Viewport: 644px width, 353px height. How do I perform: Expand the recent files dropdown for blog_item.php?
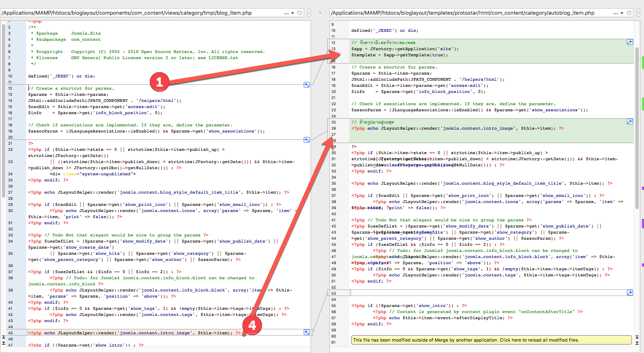pyautogui.click(x=293, y=13)
